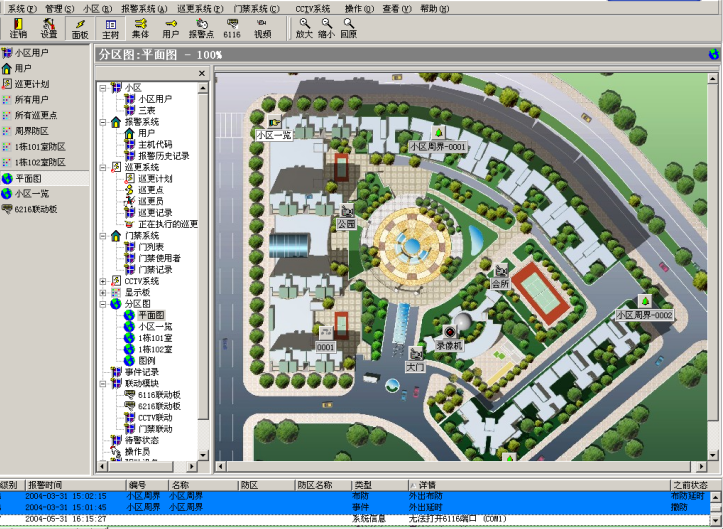Click the 0001 device icon on map
Image resolution: width=723 pixels, height=529 pixels.
point(326,333)
